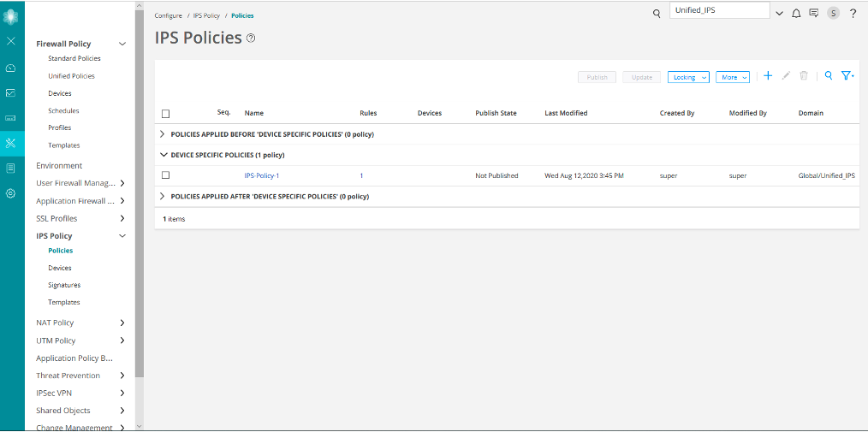Open the Locking dropdown
The image size is (868, 438).
click(x=688, y=77)
